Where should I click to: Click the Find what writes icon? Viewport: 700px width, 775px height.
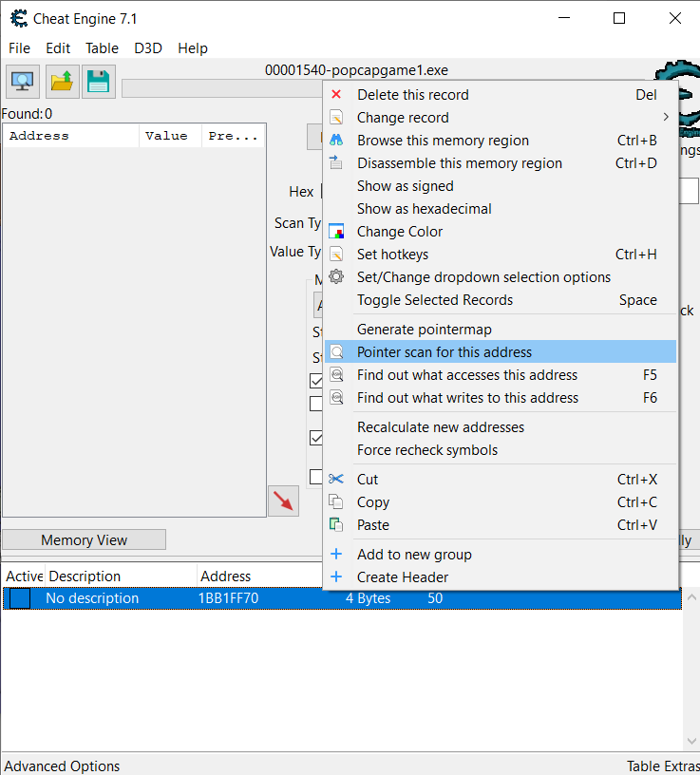[336, 397]
